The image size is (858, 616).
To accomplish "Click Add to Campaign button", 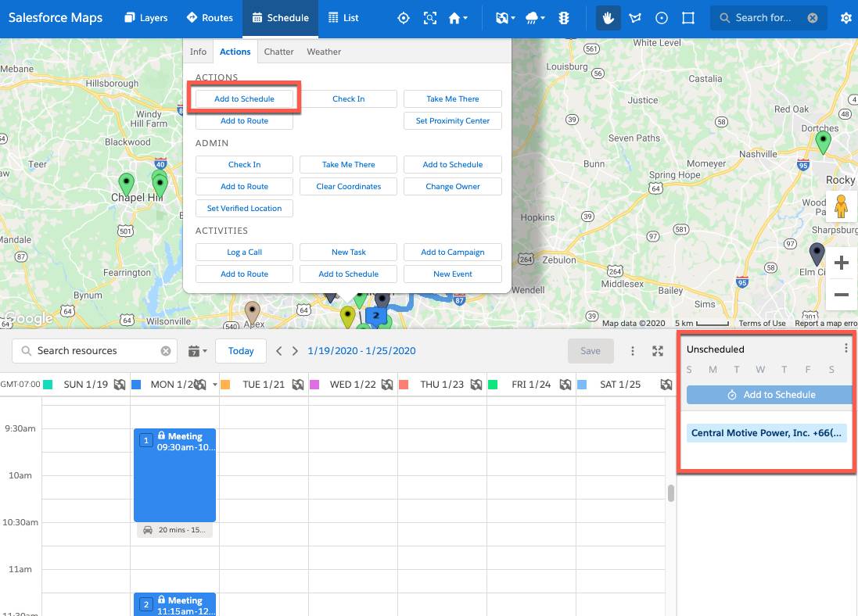I will (453, 252).
